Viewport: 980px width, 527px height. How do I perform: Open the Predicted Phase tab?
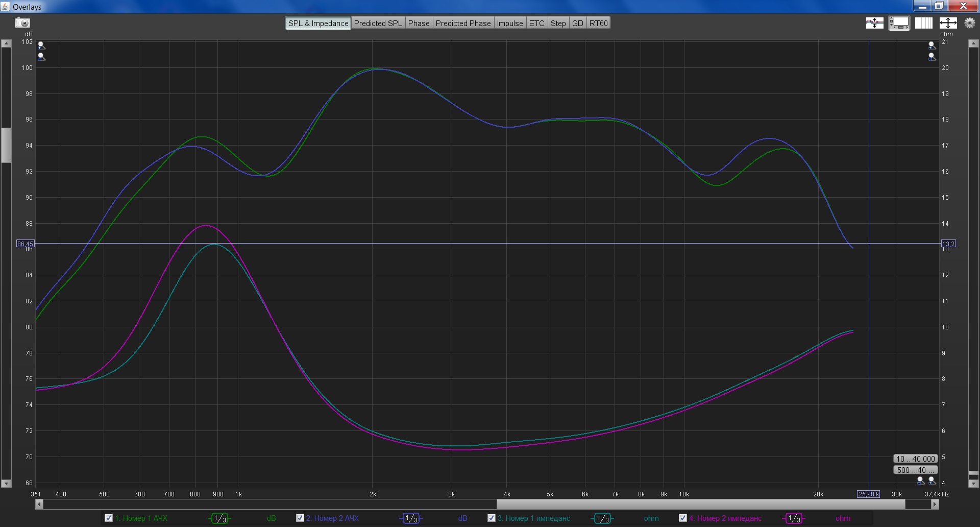463,23
